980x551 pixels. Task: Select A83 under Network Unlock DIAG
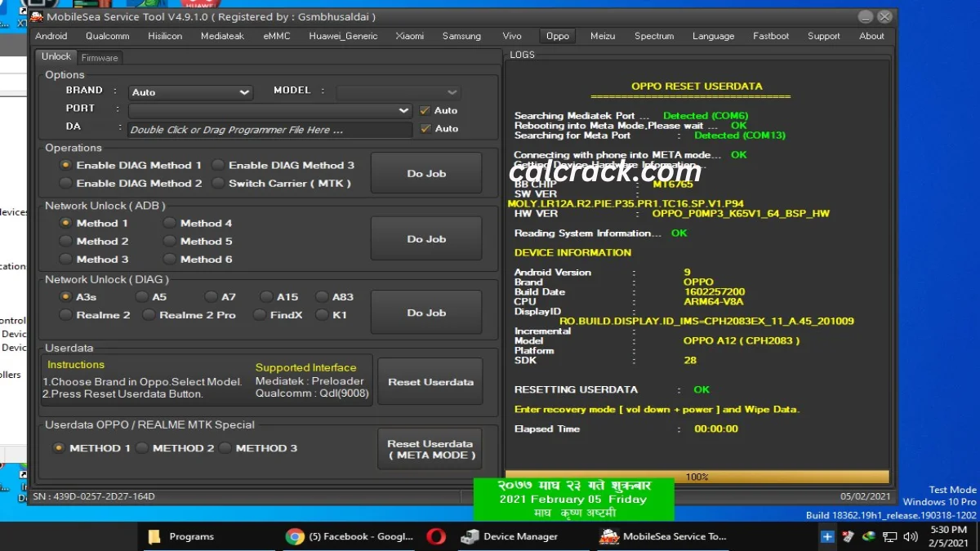click(x=335, y=297)
